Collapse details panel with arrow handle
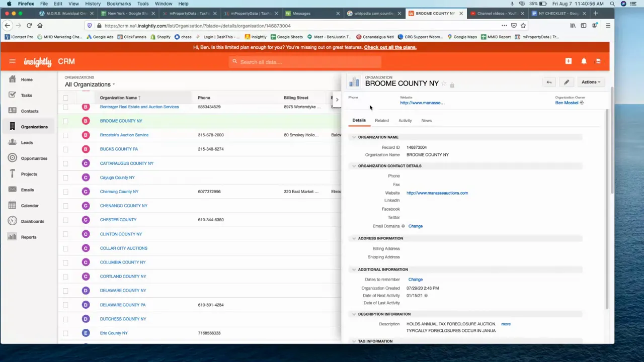The height and width of the screenshot is (362, 644). pos(337,99)
